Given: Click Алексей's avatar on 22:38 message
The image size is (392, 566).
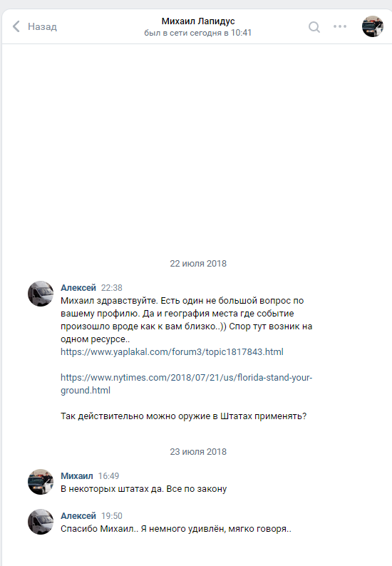Looking at the screenshot, I should (x=41, y=294).
